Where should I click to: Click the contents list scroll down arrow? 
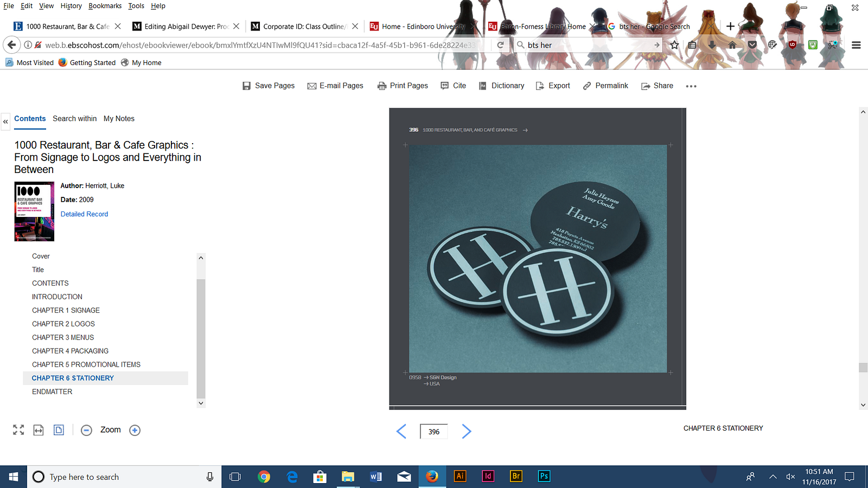click(201, 403)
